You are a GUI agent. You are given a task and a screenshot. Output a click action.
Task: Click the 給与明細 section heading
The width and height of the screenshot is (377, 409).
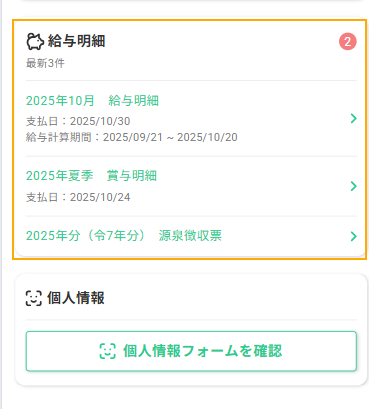point(76,41)
